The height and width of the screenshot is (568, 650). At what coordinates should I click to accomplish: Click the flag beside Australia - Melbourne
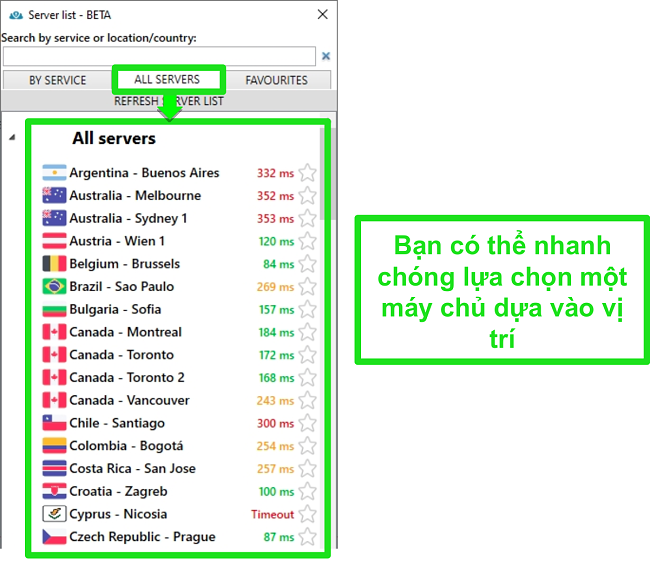54,195
